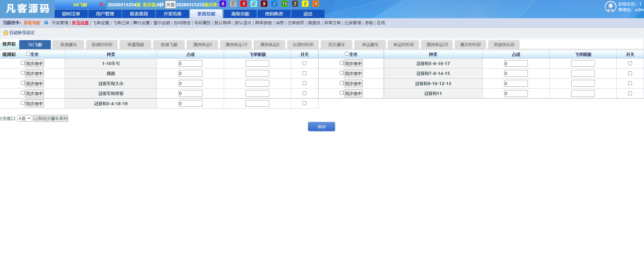644x254 pixels.
Task: Click the 占成 input field for 冠亚和11
Action: (516, 93)
